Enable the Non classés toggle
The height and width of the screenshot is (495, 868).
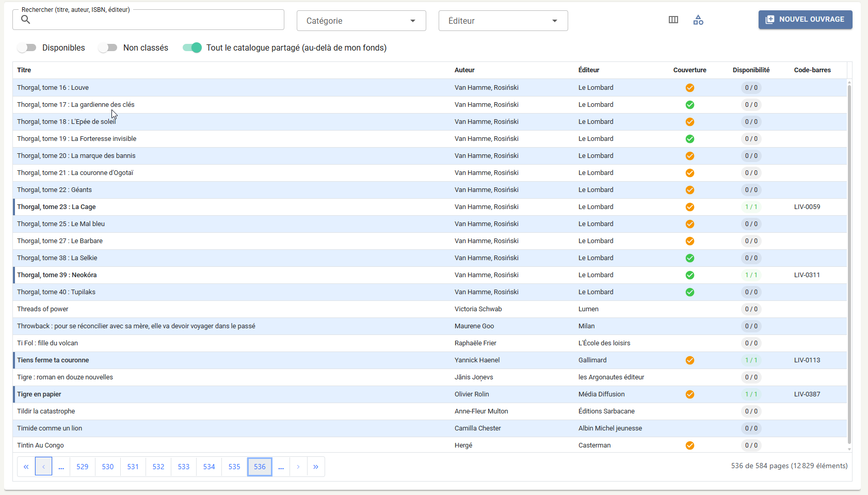tap(107, 47)
